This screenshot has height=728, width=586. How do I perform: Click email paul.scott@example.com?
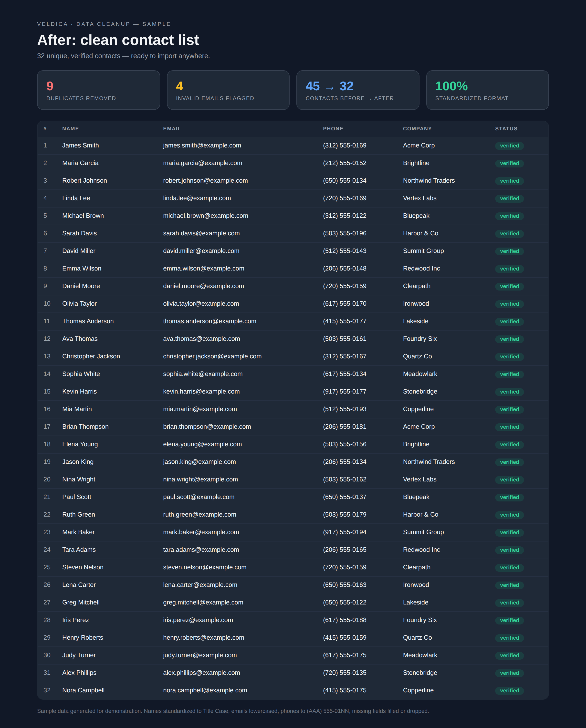pos(199,497)
